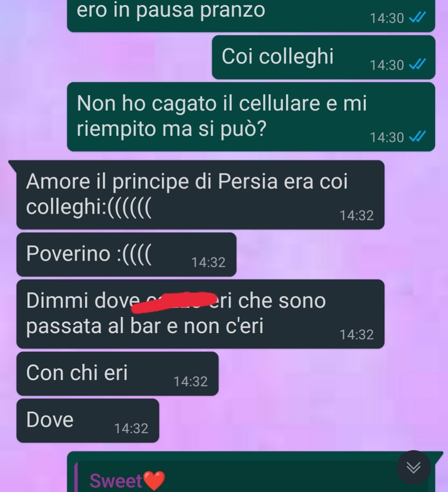Tap the red censored scribble over text
Screen dimensions: 448x492
[x=174, y=302]
